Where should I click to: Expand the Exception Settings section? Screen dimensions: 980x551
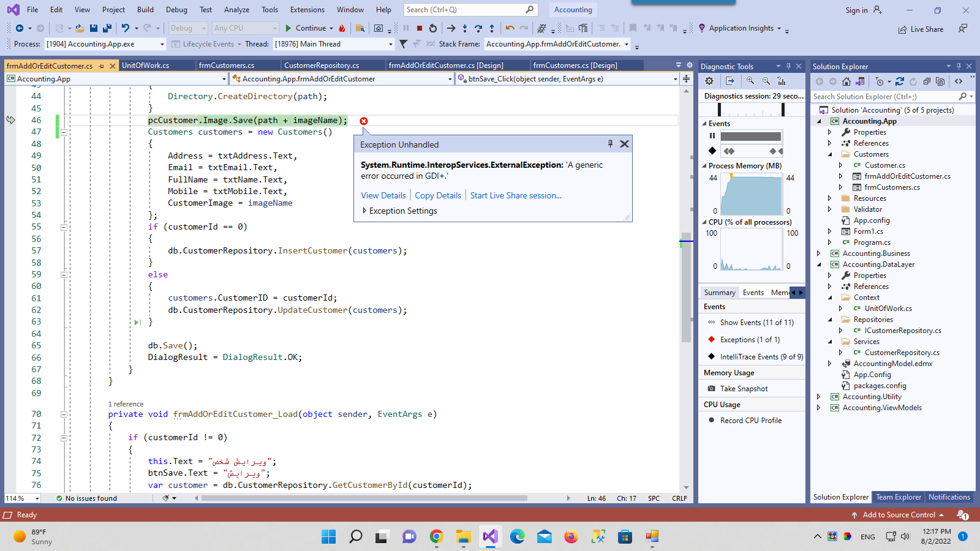point(364,211)
